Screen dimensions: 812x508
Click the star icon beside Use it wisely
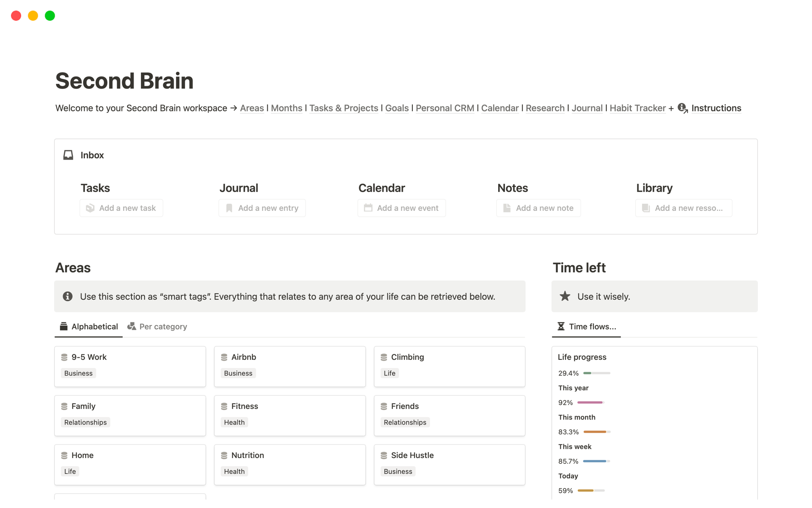565,296
